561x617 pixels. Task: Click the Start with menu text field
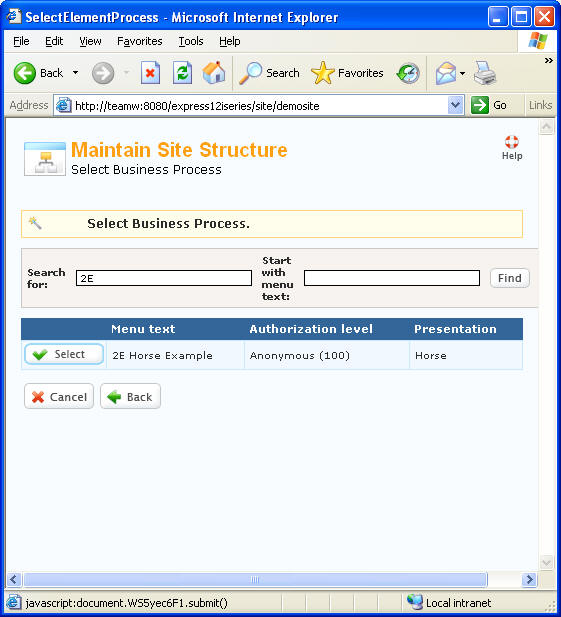pos(392,278)
